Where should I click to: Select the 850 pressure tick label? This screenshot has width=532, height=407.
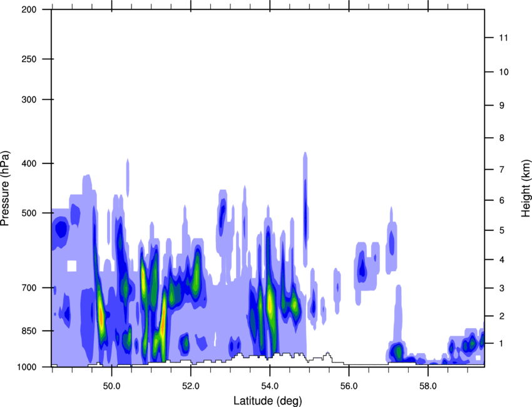pos(29,331)
